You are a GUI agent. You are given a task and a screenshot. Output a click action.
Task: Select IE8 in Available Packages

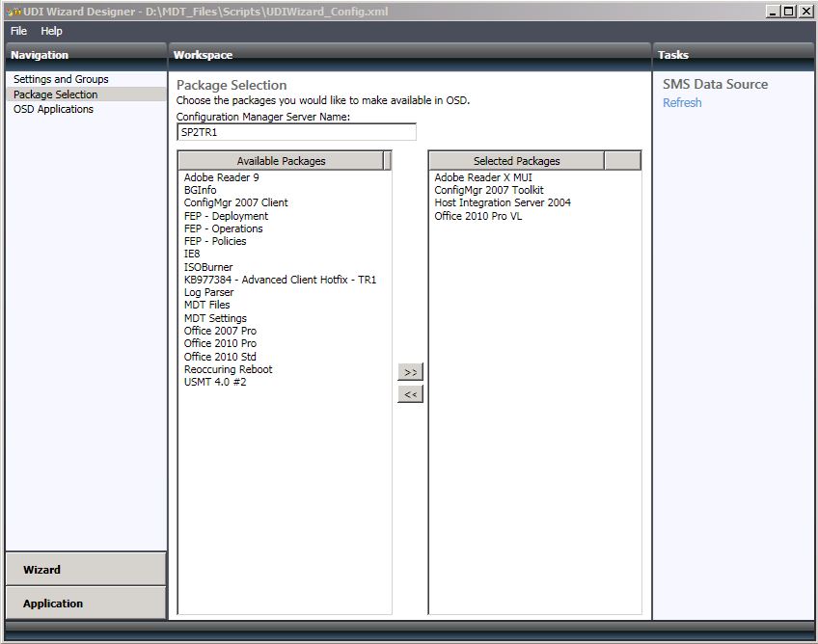pyautogui.click(x=191, y=254)
